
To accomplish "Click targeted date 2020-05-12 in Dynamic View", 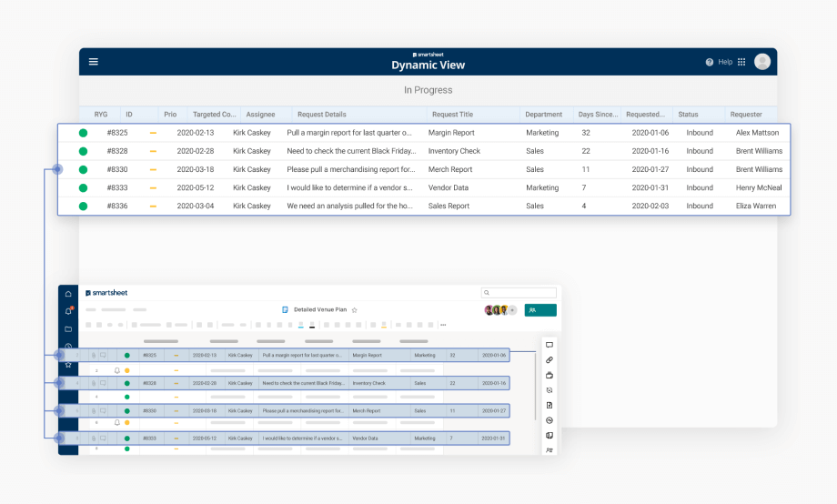I will pos(196,187).
